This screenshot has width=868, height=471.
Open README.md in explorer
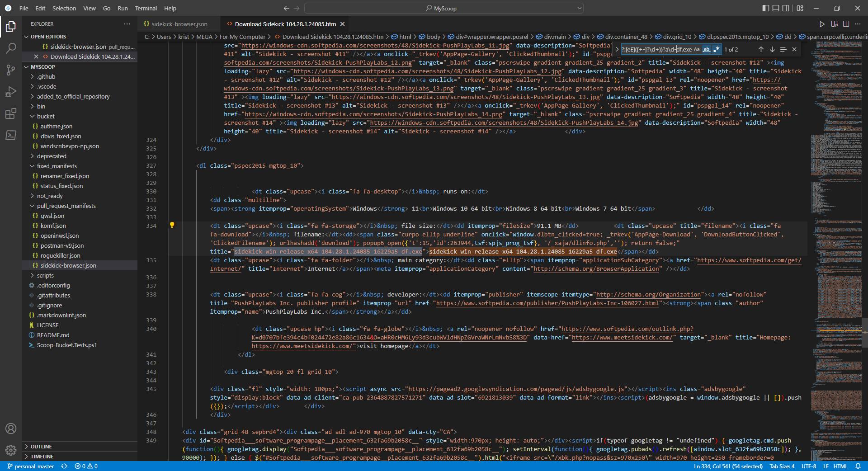point(53,335)
